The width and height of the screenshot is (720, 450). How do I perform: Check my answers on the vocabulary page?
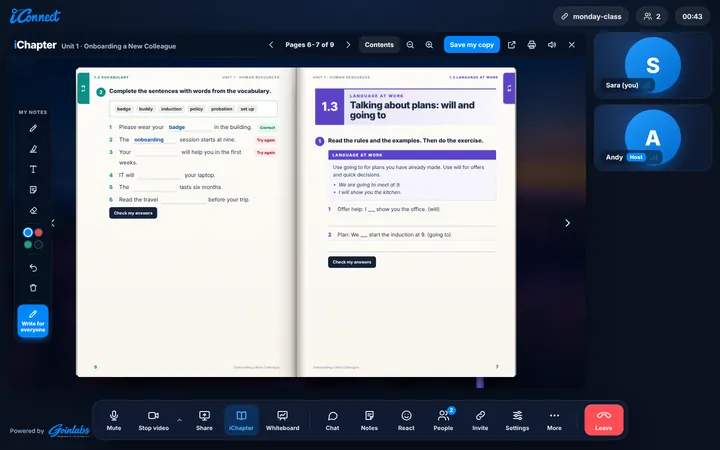pyautogui.click(x=133, y=213)
